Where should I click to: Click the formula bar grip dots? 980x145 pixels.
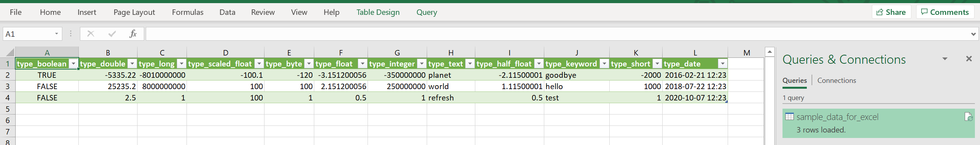click(x=71, y=34)
